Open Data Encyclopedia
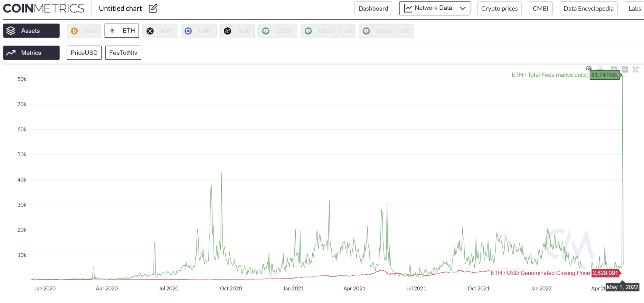The height and width of the screenshot is (303, 644). pos(588,8)
